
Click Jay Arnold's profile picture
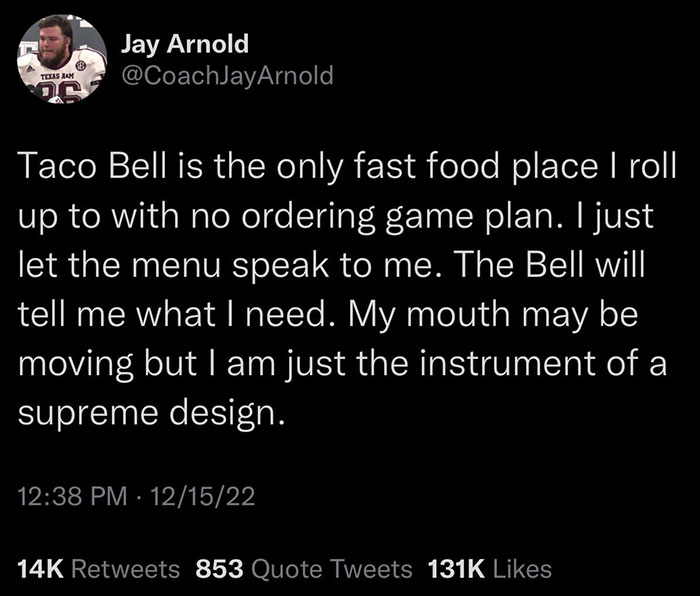62,60
